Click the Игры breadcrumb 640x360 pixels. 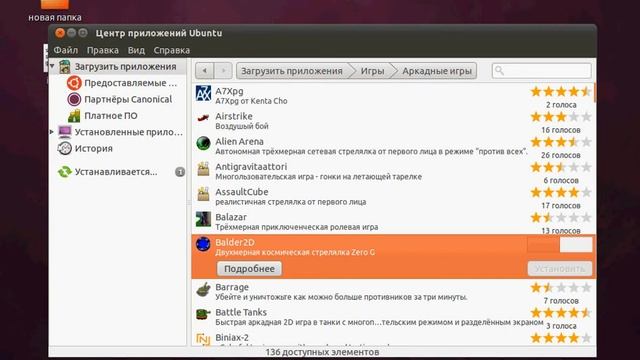click(x=372, y=71)
